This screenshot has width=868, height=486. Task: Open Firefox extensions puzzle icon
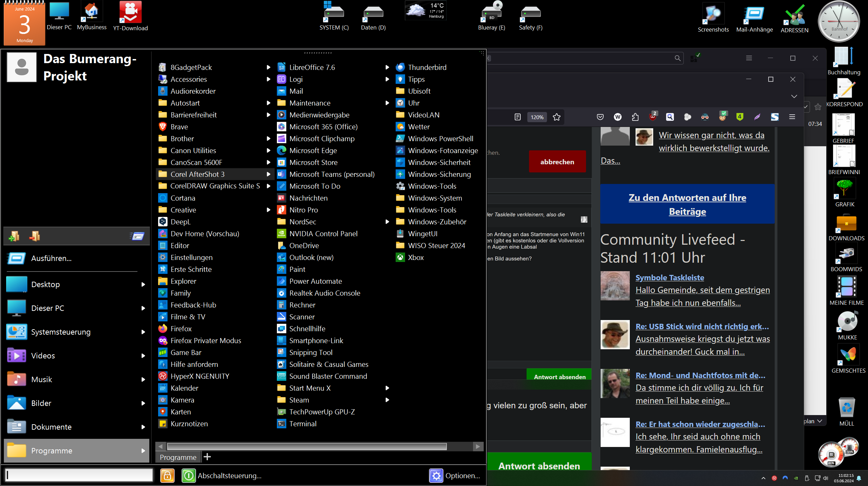pyautogui.click(x=635, y=117)
